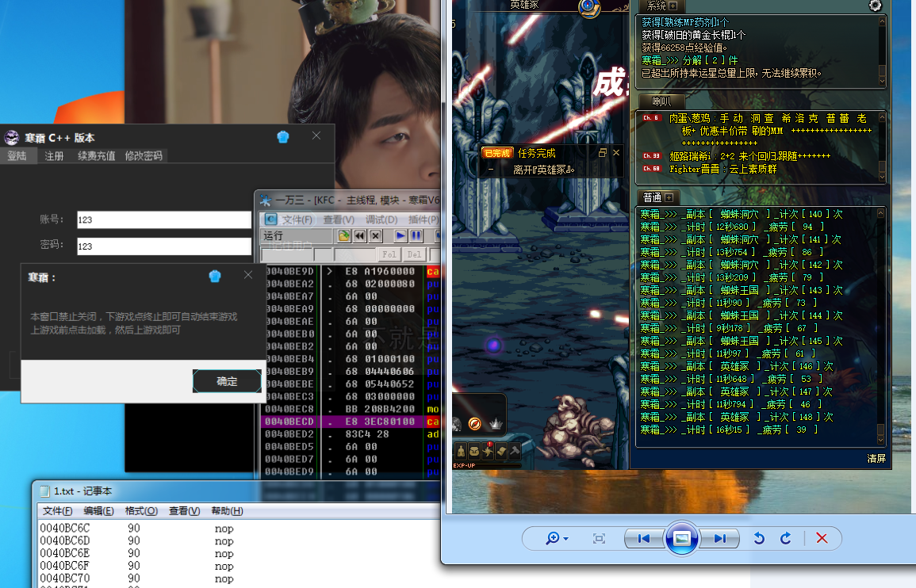Screen dimensions: 916x588
Task: Open 帮助(H) menu in Notepad
Action: [x=228, y=511]
